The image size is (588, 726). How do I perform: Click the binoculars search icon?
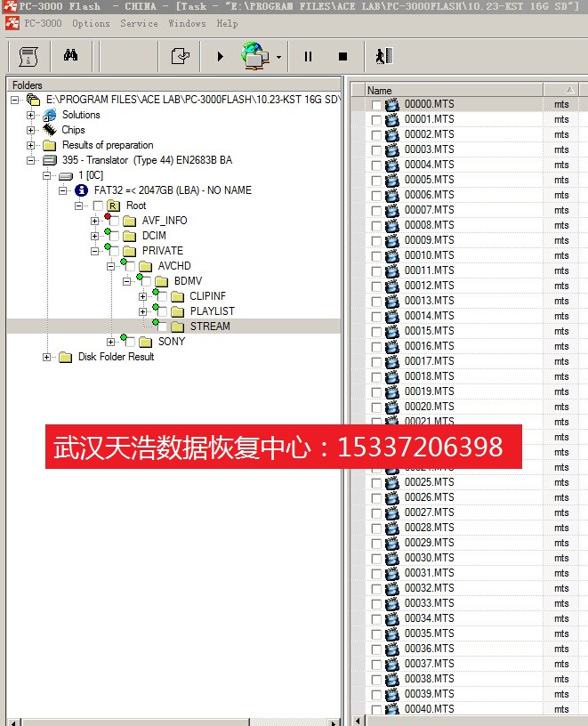pyautogui.click(x=71, y=56)
